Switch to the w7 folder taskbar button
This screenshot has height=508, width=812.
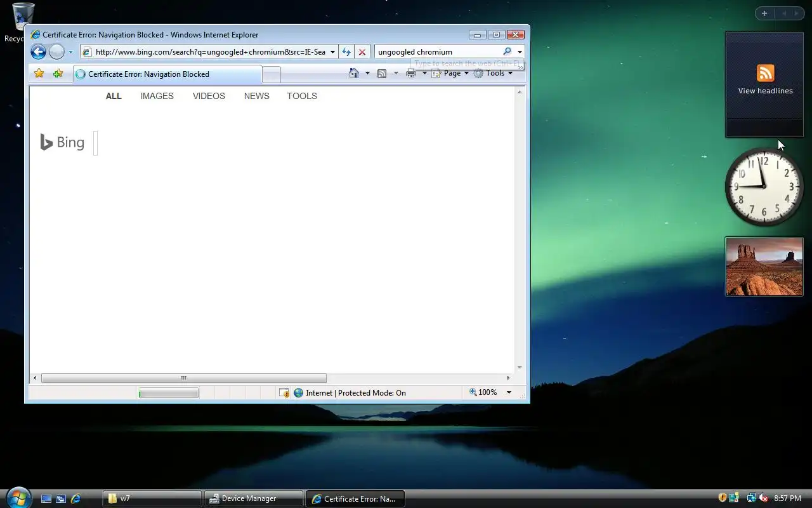click(x=152, y=498)
